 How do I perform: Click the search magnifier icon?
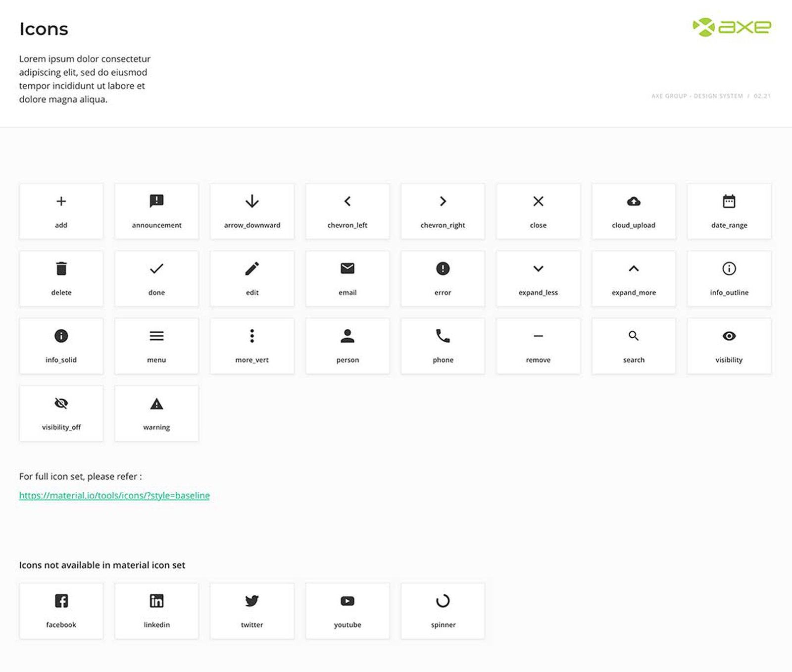pos(634,336)
